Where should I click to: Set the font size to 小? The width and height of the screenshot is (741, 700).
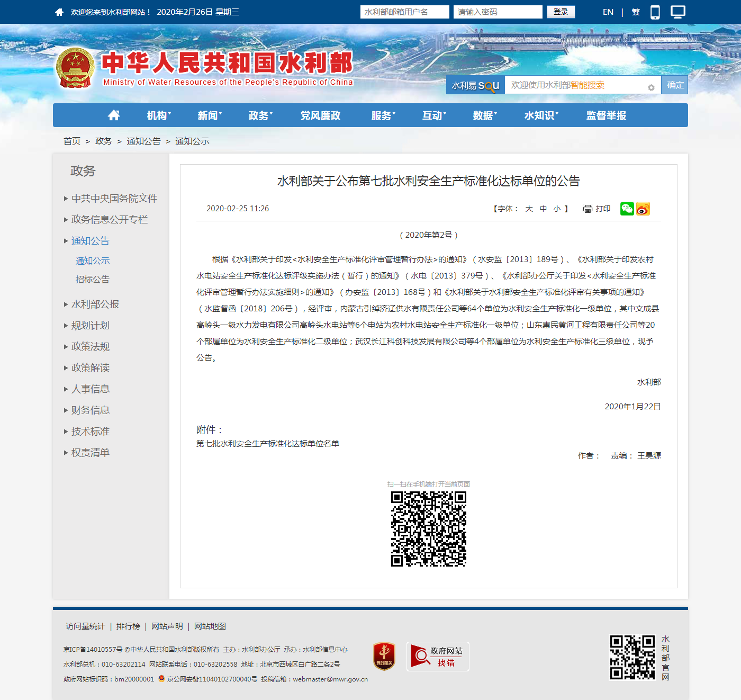(557, 209)
